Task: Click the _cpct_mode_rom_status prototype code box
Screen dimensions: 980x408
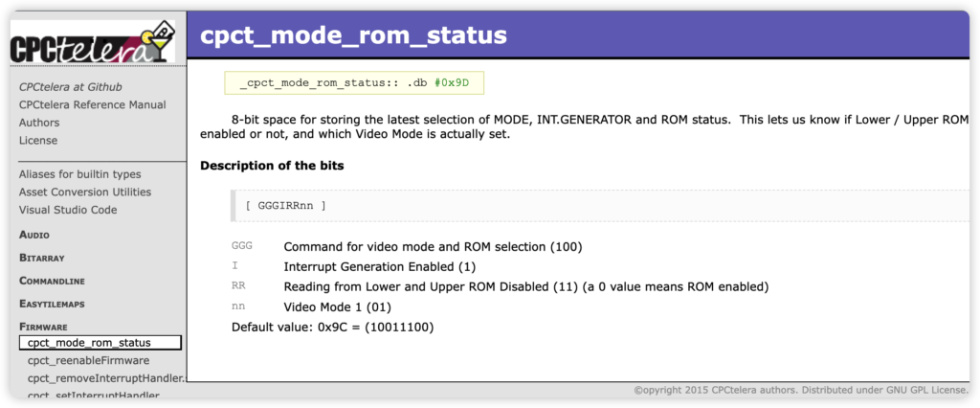Action: (354, 82)
